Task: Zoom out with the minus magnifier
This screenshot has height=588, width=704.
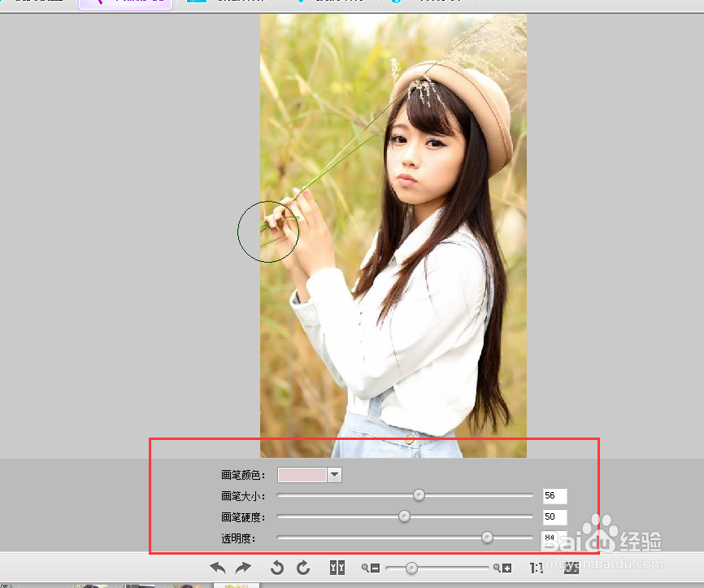Action: 371,568
